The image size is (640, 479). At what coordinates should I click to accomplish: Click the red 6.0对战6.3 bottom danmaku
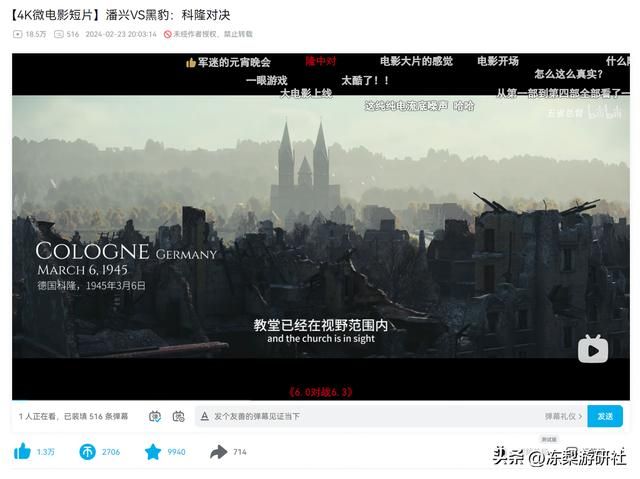tap(320, 392)
